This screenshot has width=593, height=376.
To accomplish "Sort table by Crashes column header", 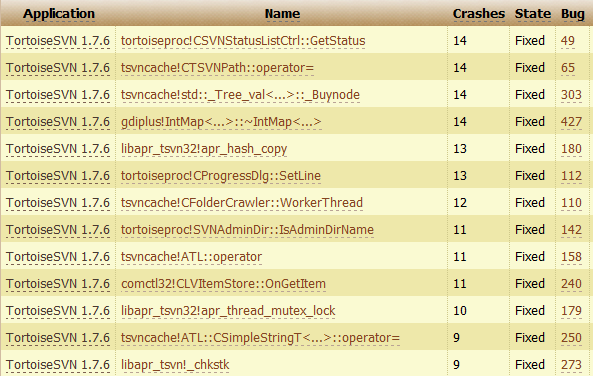I will tap(479, 14).
